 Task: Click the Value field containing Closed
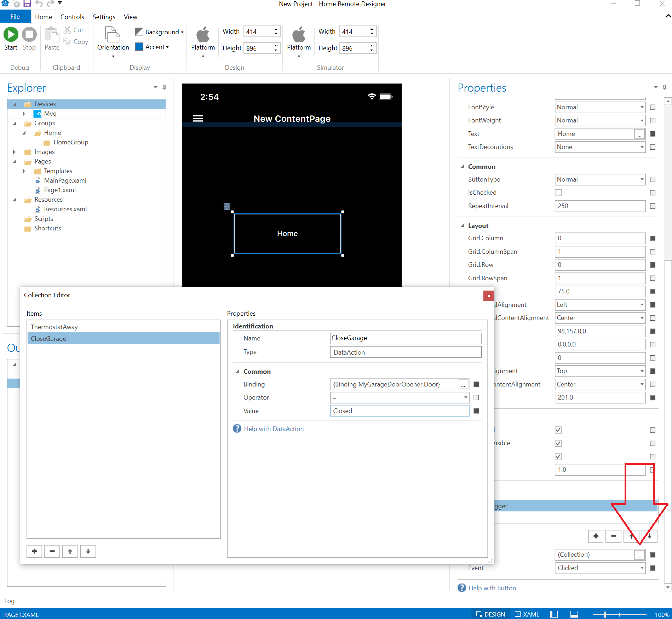[x=400, y=411]
